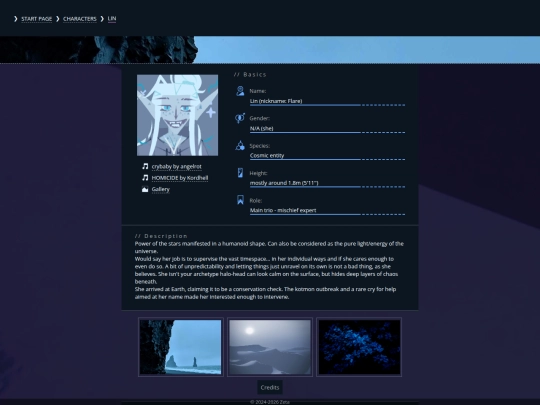Click chevron before CHARACTERS breadcrumb
This screenshot has height=405, width=540.
(58, 19)
